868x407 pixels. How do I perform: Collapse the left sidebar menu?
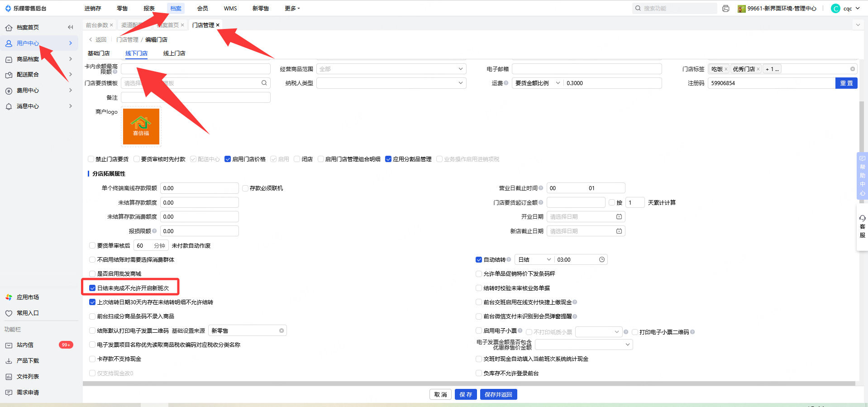click(70, 27)
